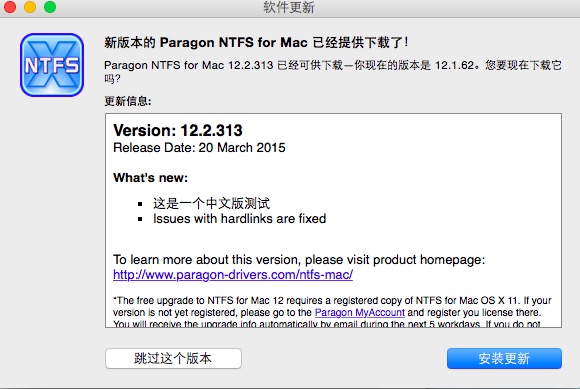580x389 pixels.
Task: Click the What's new heading
Action: (x=151, y=178)
